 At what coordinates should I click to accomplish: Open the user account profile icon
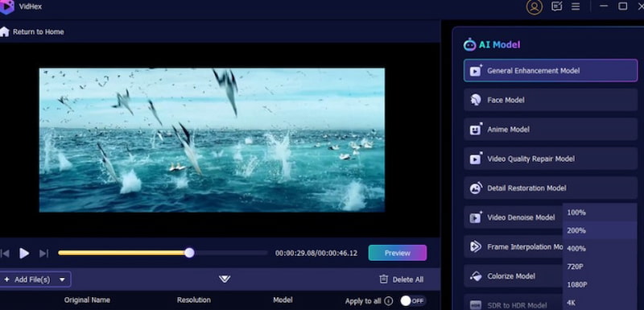tap(535, 7)
